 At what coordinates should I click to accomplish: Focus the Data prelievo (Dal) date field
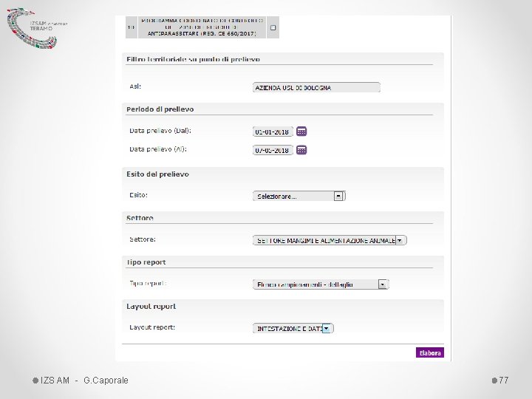(272, 132)
